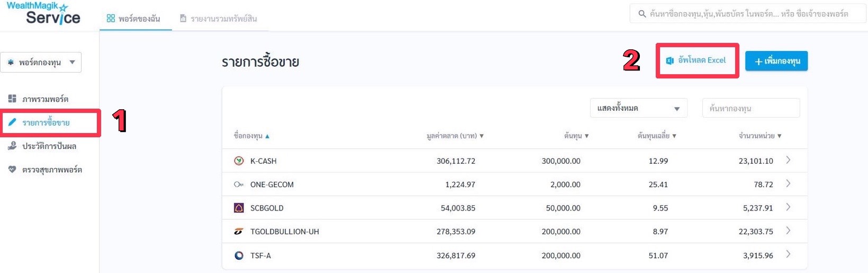
Task: Click the อัพโหลด Excel button
Action: coord(697,60)
